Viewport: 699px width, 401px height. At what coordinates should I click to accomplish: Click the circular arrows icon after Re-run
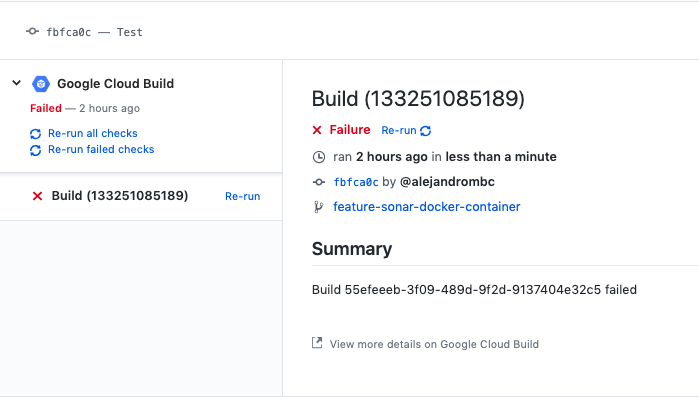tap(426, 131)
